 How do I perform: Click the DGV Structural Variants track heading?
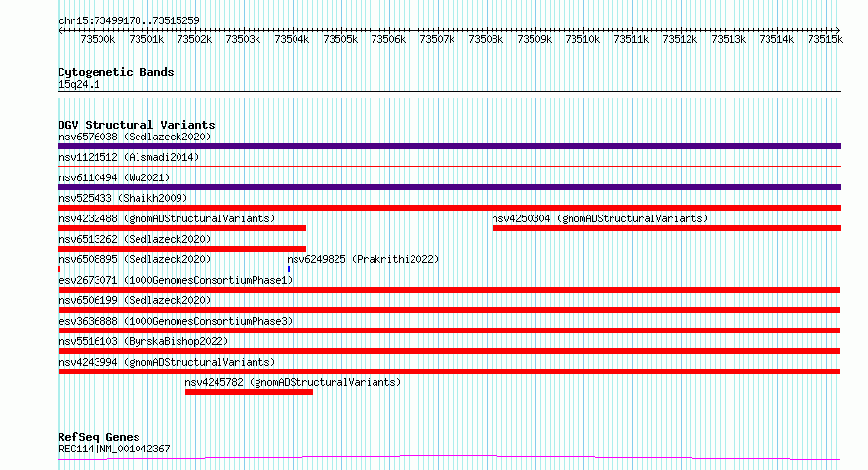[137, 125]
